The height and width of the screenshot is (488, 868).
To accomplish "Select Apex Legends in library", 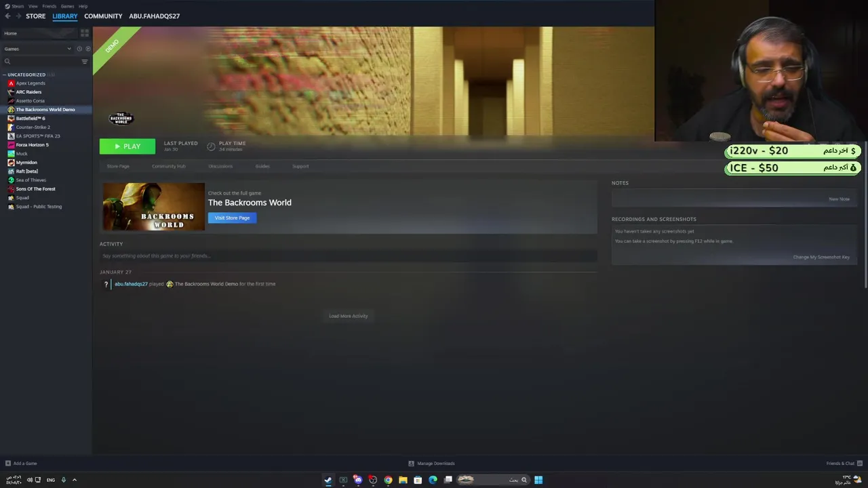I will coord(31,83).
